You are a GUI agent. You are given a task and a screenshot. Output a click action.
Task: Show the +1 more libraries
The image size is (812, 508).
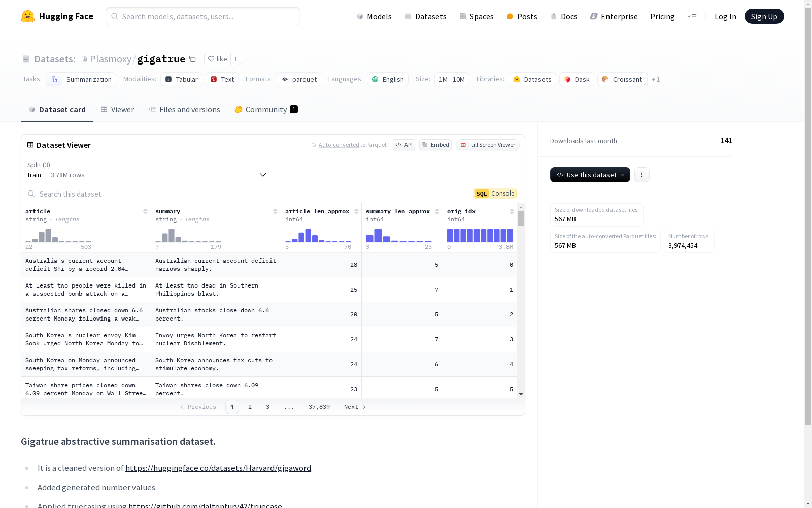coord(656,80)
